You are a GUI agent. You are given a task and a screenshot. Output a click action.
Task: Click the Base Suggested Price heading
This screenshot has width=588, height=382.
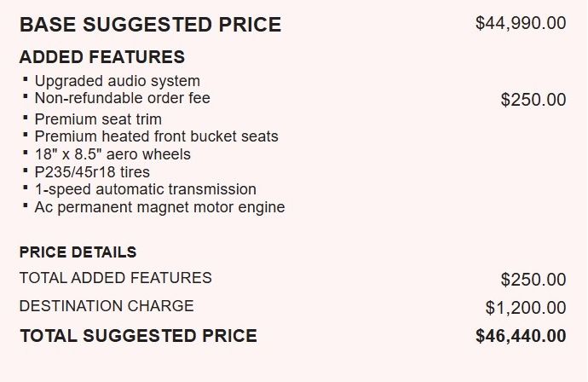click(x=150, y=25)
